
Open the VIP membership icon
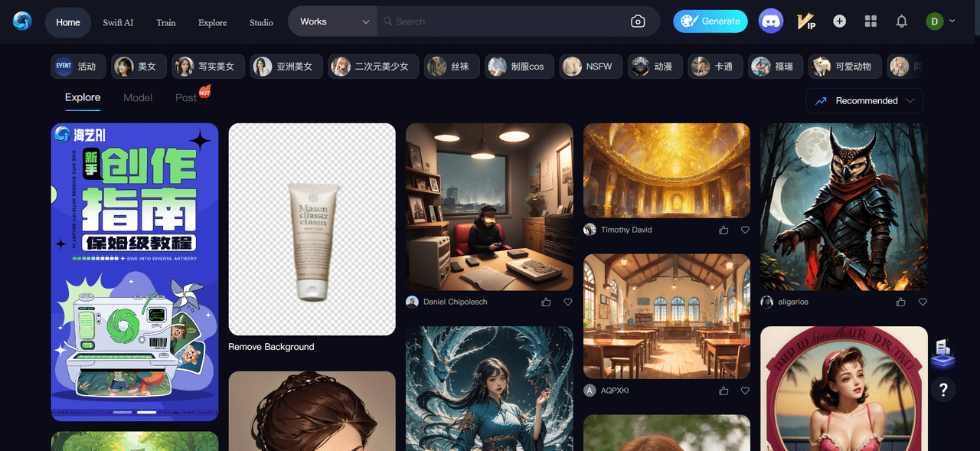point(806,21)
